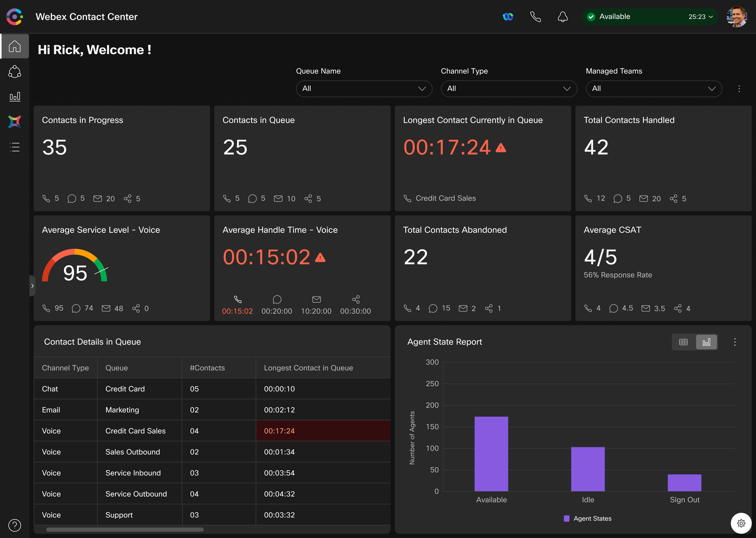Image resolution: width=756 pixels, height=538 pixels.
Task: Click email icon in Average CSAT card
Action: click(x=645, y=308)
